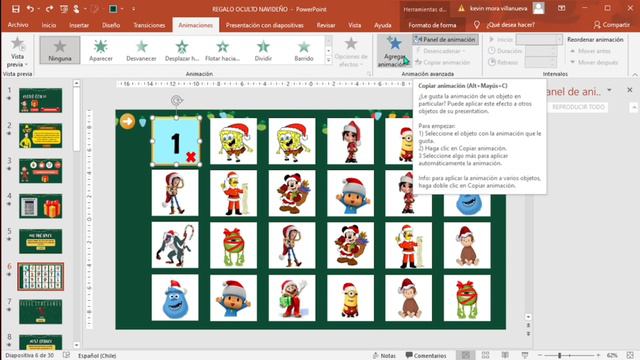Select the Ninguna animation effect

coord(60,50)
